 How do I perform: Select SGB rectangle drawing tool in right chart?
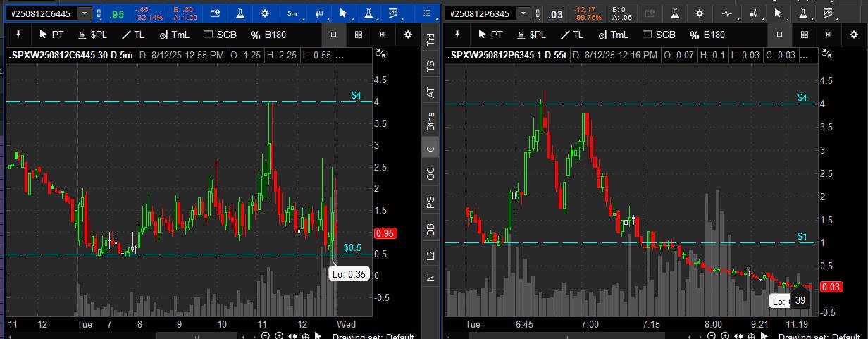(658, 35)
